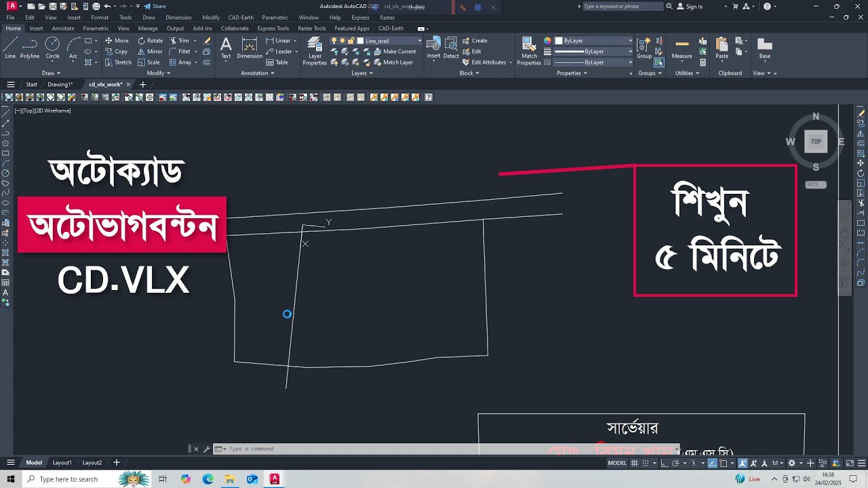Click Match Layer button
The image size is (868, 488).
(x=393, y=62)
